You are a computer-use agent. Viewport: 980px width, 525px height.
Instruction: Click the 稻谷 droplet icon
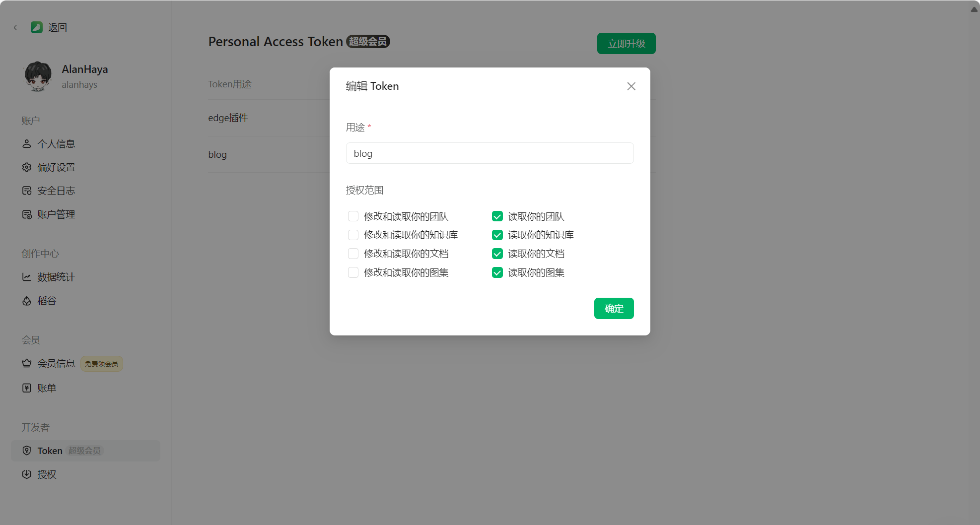click(x=27, y=301)
